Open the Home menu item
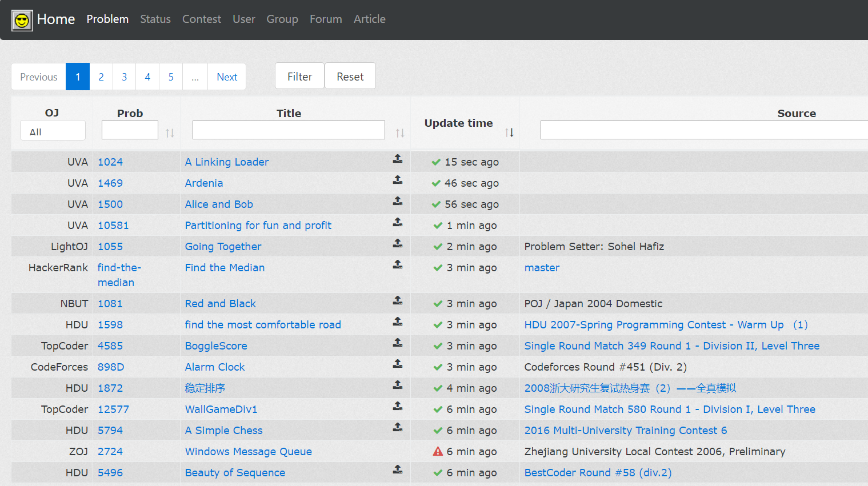 (x=56, y=19)
